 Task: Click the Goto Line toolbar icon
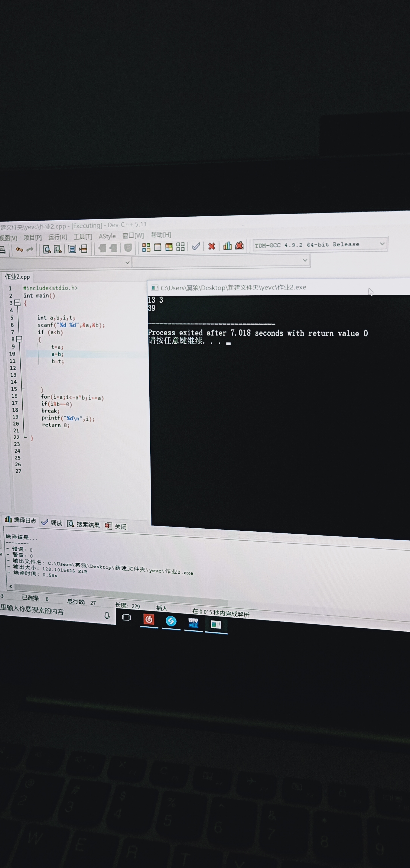click(83, 249)
